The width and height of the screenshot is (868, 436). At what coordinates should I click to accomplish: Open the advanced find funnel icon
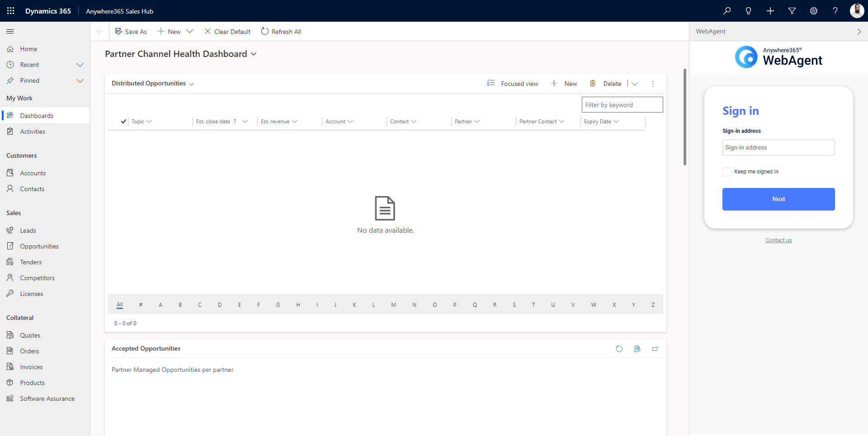click(792, 11)
